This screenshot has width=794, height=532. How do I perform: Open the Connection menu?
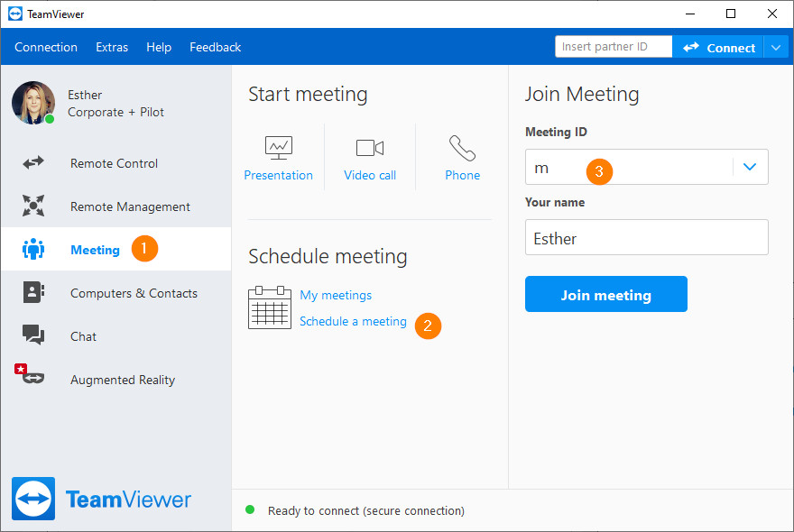tap(46, 47)
